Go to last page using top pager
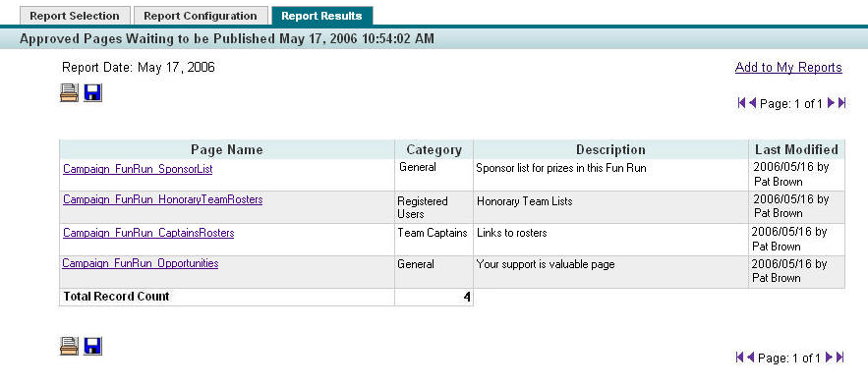868x386 pixels. coord(842,102)
